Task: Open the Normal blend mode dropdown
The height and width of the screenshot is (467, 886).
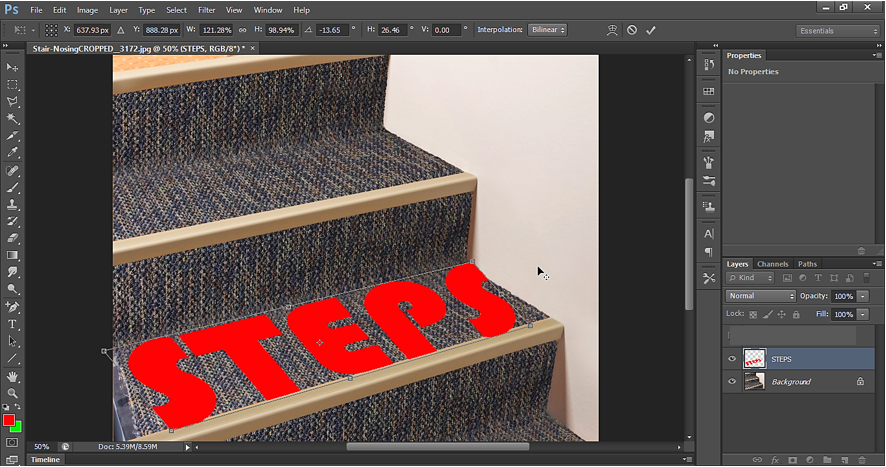Action: pyautogui.click(x=761, y=296)
